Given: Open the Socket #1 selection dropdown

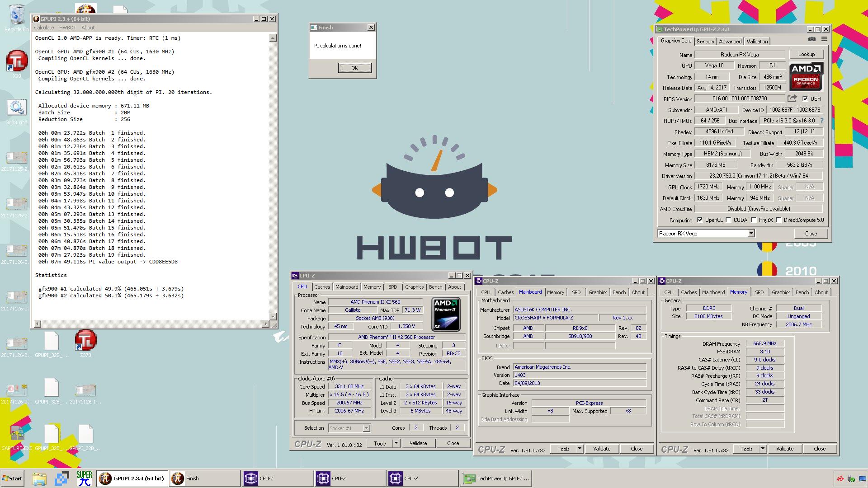Looking at the screenshot, I should point(366,428).
